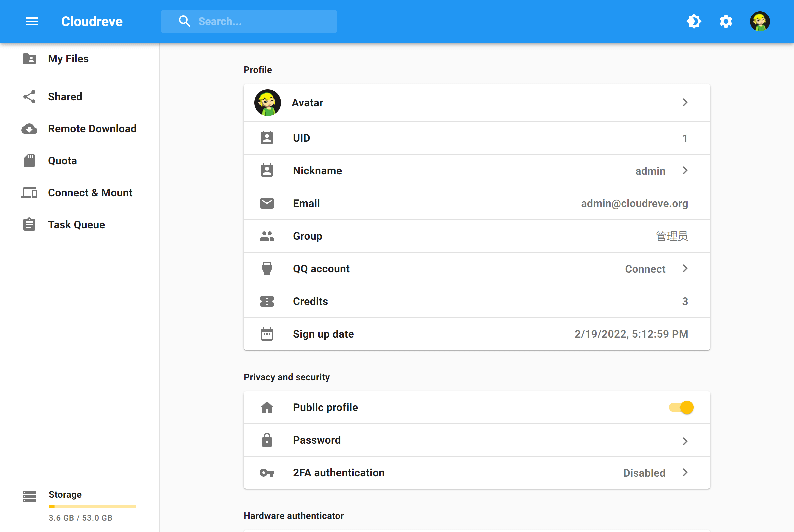
Task: Click the Profile section heading
Action: point(258,70)
